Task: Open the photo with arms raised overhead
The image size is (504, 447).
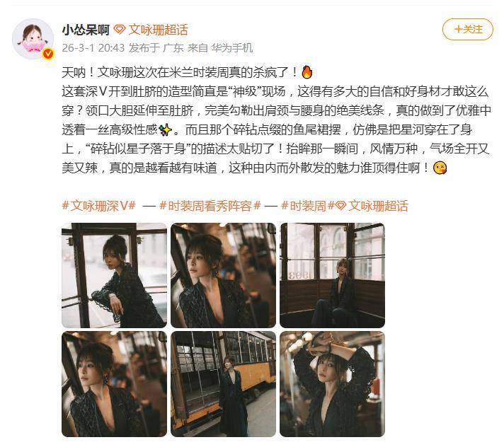Action: click(x=332, y=384)
